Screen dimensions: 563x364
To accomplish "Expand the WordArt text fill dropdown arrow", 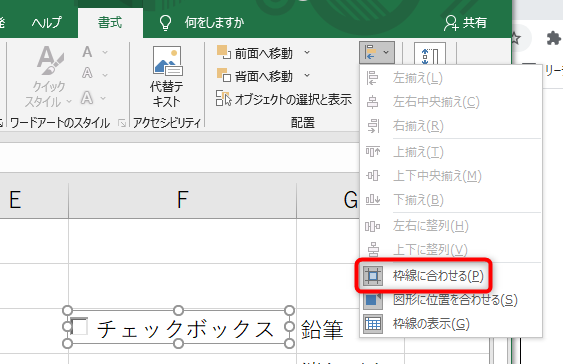I will [x=105, y=52].
